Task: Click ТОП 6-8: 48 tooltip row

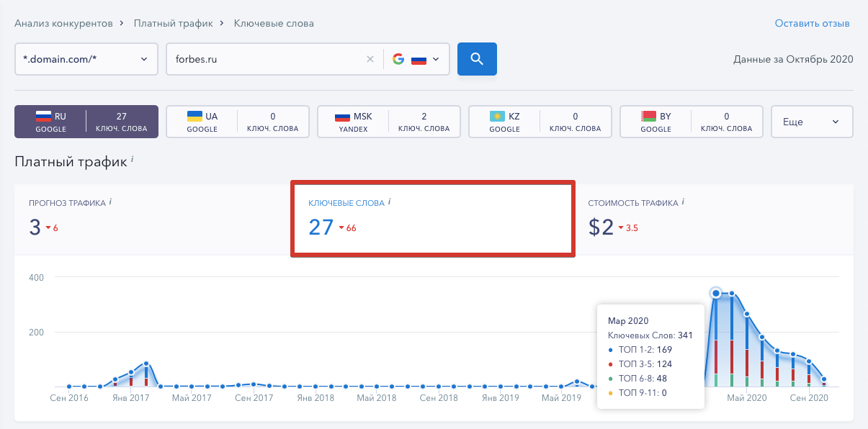Action: coord(637,379)
